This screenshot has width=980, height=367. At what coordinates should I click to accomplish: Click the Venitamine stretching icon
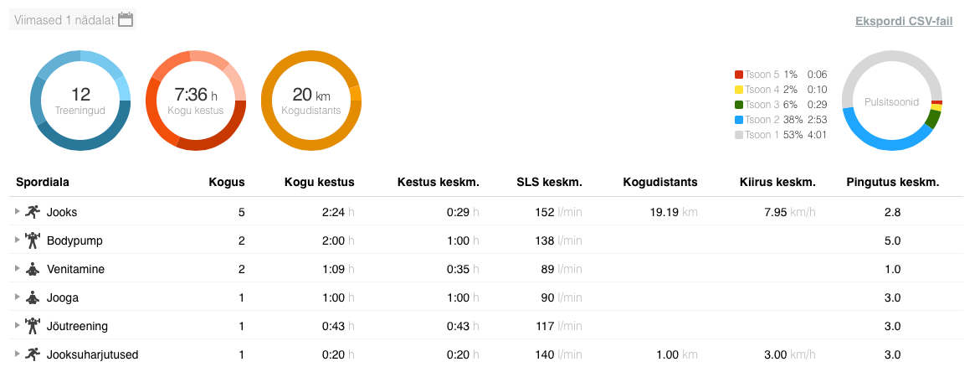(33, 269)
